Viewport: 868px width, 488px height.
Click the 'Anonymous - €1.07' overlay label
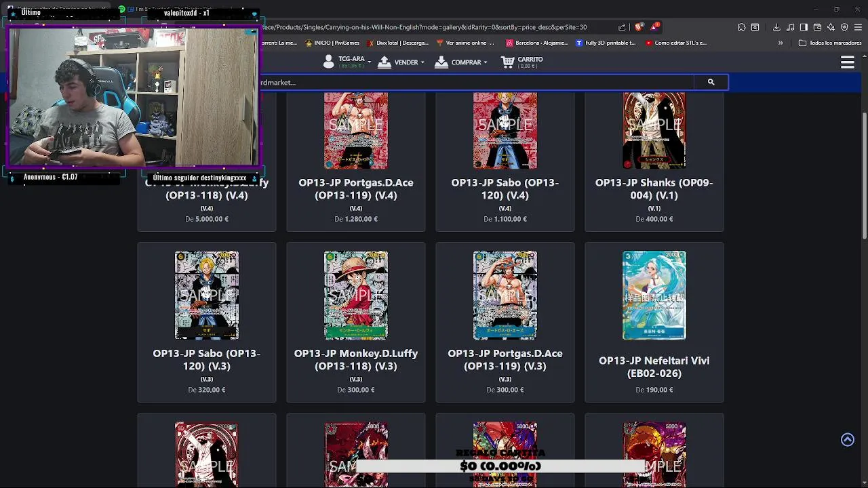pyautogui.click(x=51, y=177)
